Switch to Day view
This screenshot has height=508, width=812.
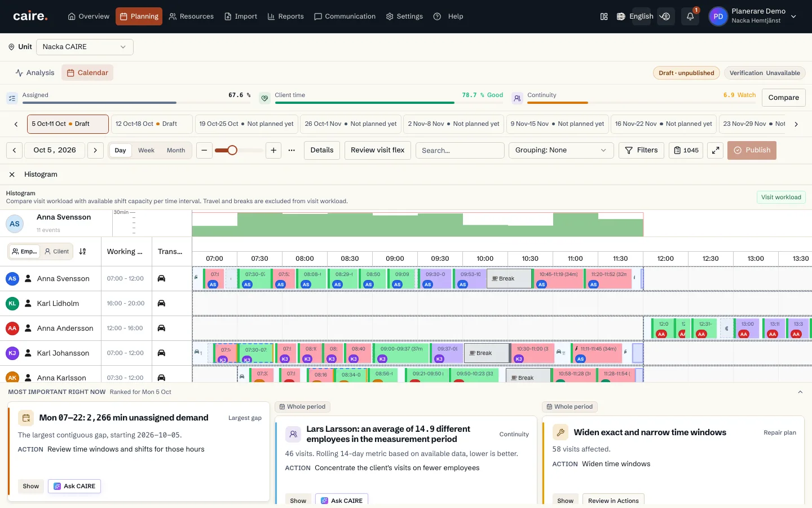[x=120, y=150]
